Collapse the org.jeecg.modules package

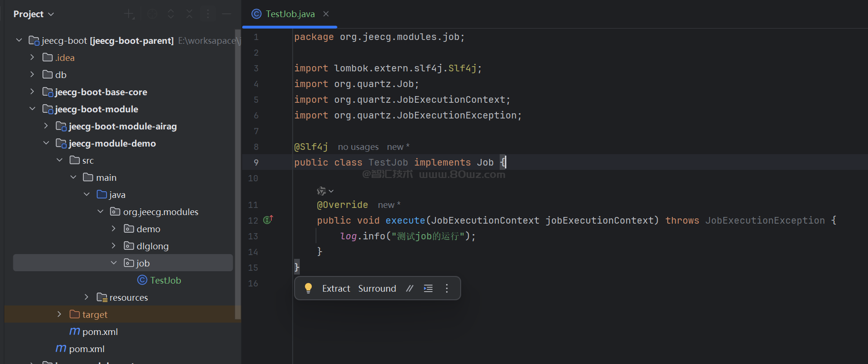click(x=100, y=212)
